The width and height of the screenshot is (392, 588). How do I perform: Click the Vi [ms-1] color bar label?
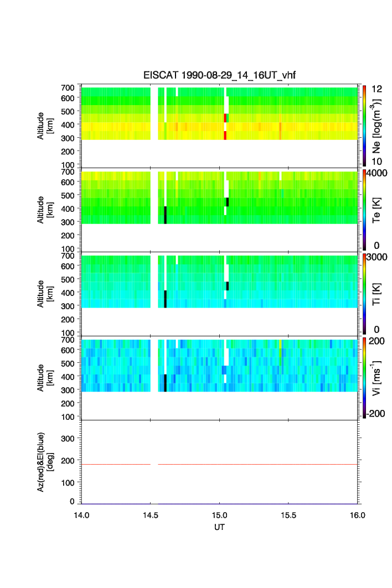(x=376, y=378)
